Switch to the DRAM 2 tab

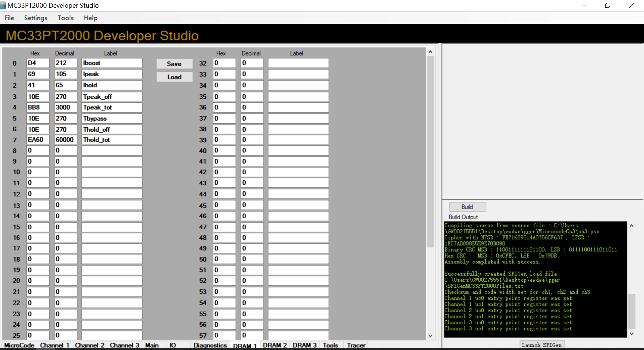point(275,345)
